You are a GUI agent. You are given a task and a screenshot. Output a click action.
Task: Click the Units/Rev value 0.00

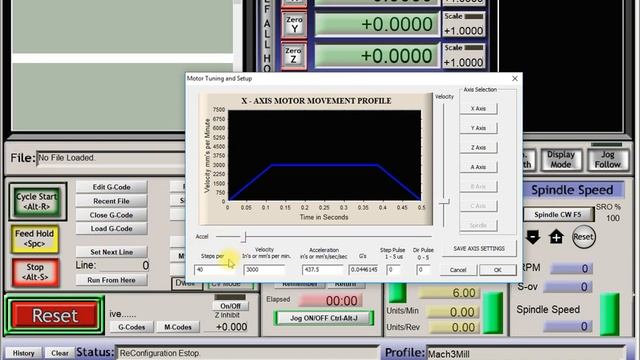453,327
